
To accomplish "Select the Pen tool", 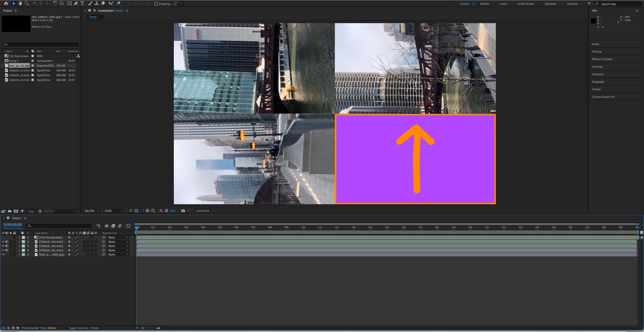I will 75,3.
